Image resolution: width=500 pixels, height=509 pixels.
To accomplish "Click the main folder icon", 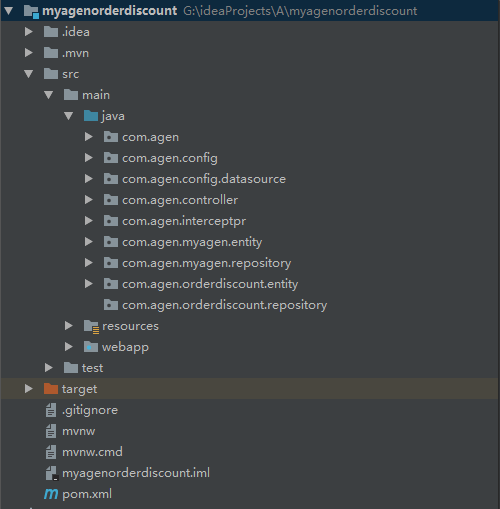I will pyautogui.click(x=71, y=95).
